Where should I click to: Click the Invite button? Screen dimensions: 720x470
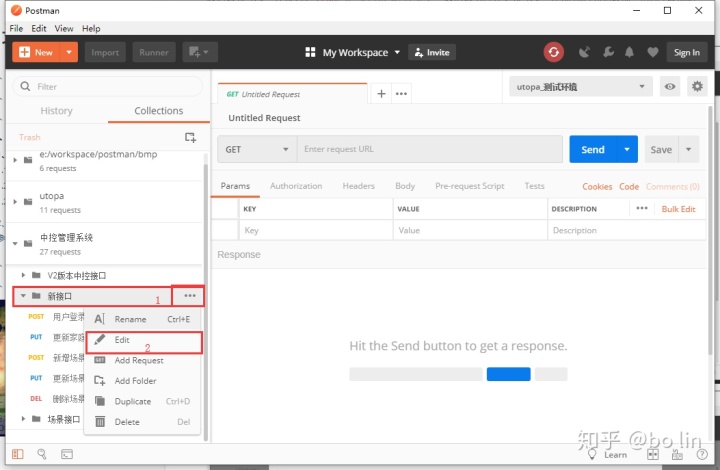click(x=432, y=52)
